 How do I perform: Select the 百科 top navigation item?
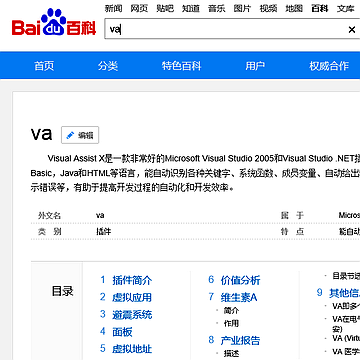click(x=320, y=9)
